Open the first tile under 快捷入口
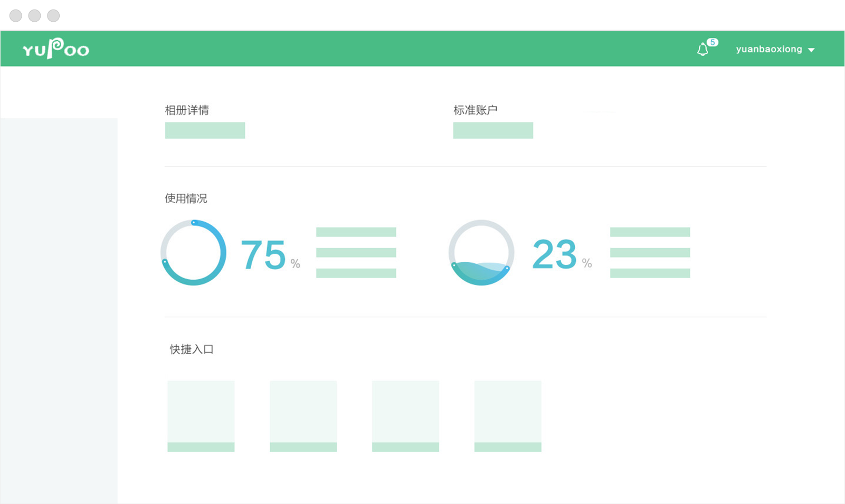845x504 pixels. pos(201,416)
